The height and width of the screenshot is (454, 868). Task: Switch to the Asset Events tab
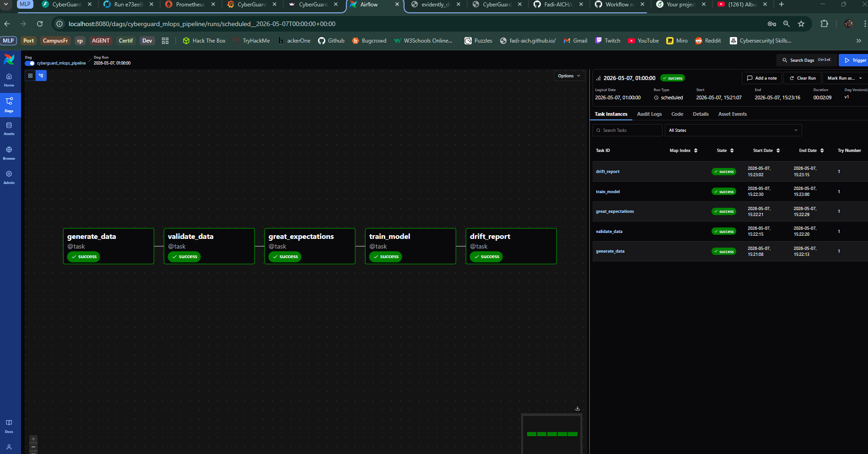click(x=732, y=114)
